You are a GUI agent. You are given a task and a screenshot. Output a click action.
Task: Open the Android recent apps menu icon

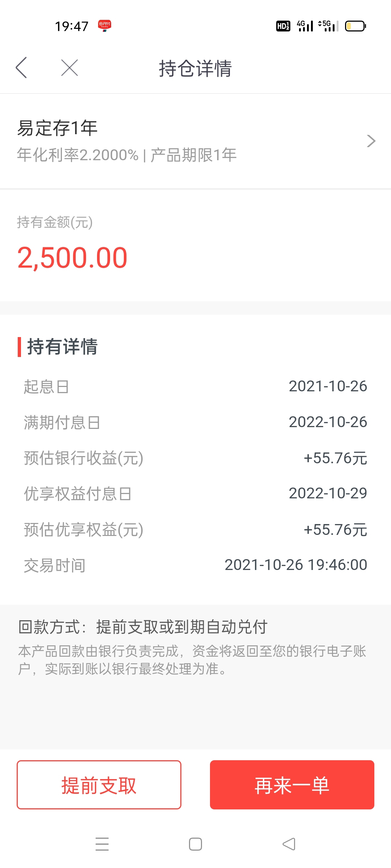click(102, 844)
